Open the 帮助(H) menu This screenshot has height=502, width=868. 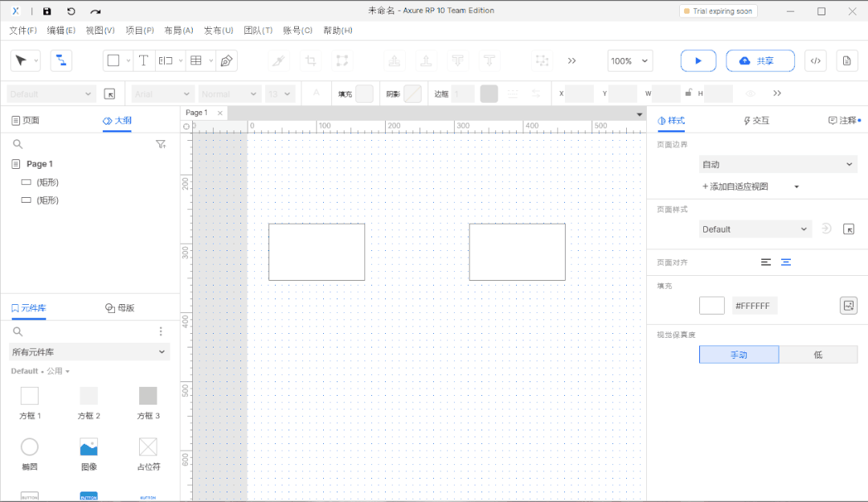click(338, 31)
